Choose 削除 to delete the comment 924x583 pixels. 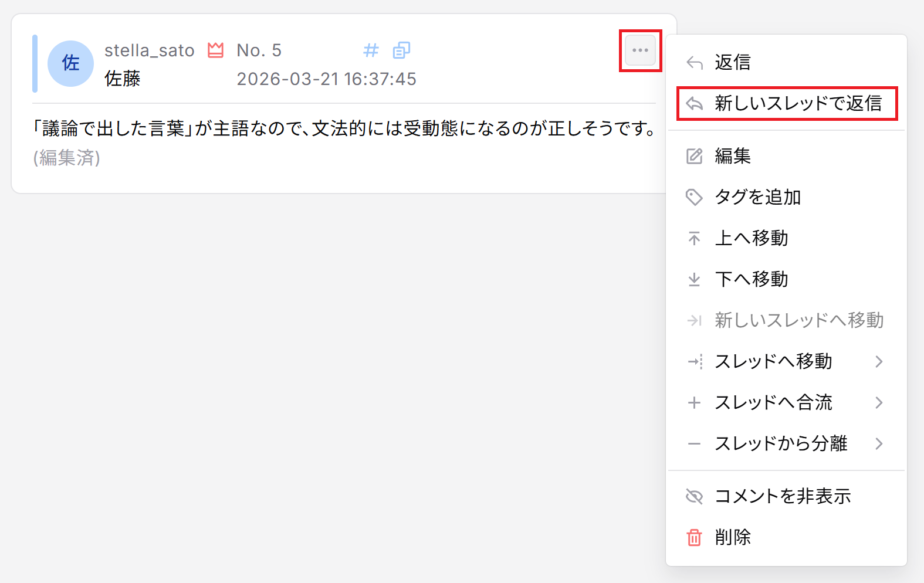click(786, 537)
